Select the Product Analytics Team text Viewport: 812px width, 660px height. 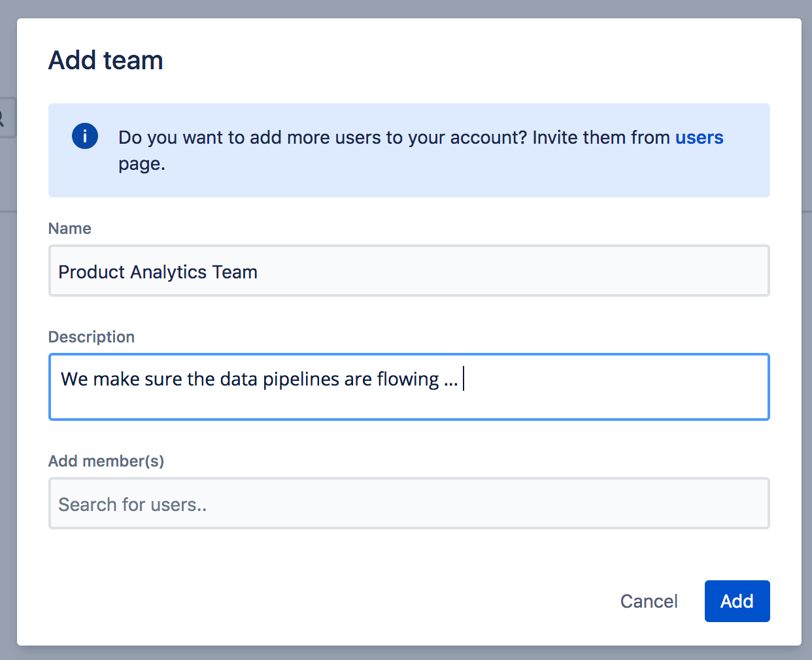(x=158, y=271)
